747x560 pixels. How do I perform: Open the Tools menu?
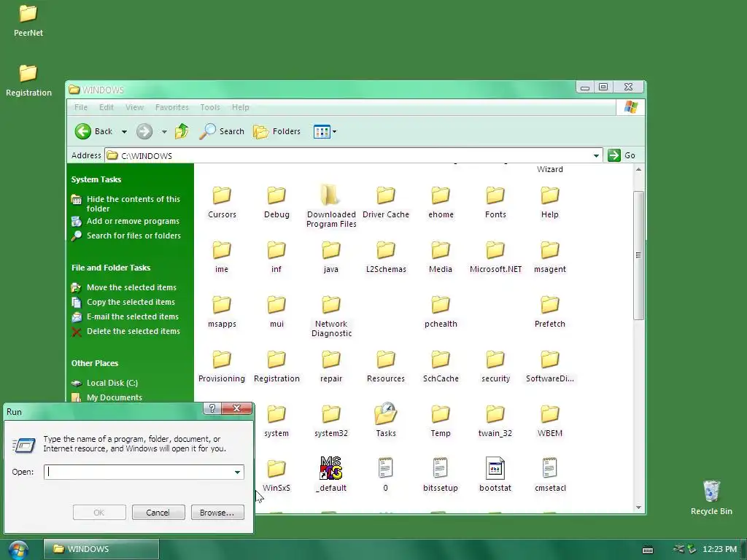(x=210, y=107)
